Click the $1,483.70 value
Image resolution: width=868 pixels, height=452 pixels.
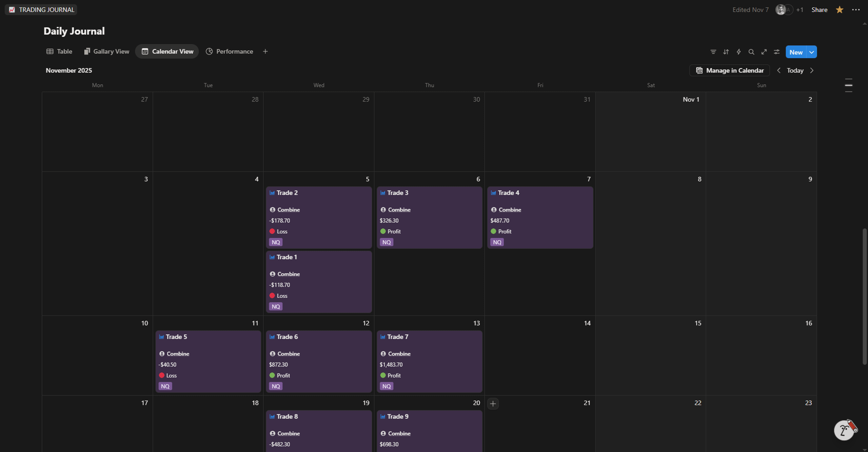391,364
